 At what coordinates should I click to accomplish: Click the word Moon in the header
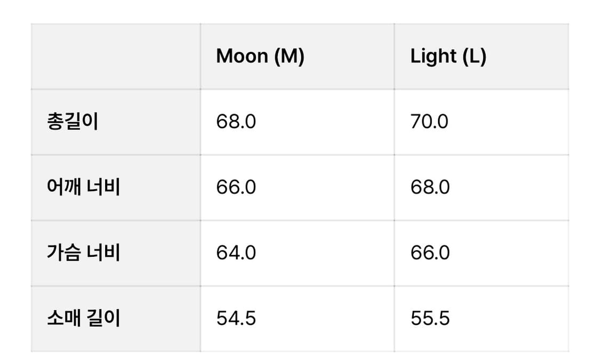242,56
